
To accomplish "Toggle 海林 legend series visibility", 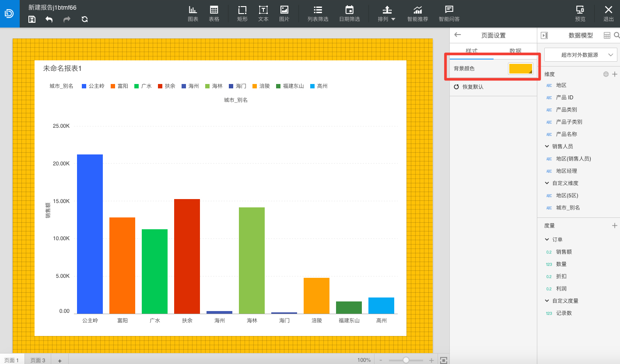I will pos(214,86).
